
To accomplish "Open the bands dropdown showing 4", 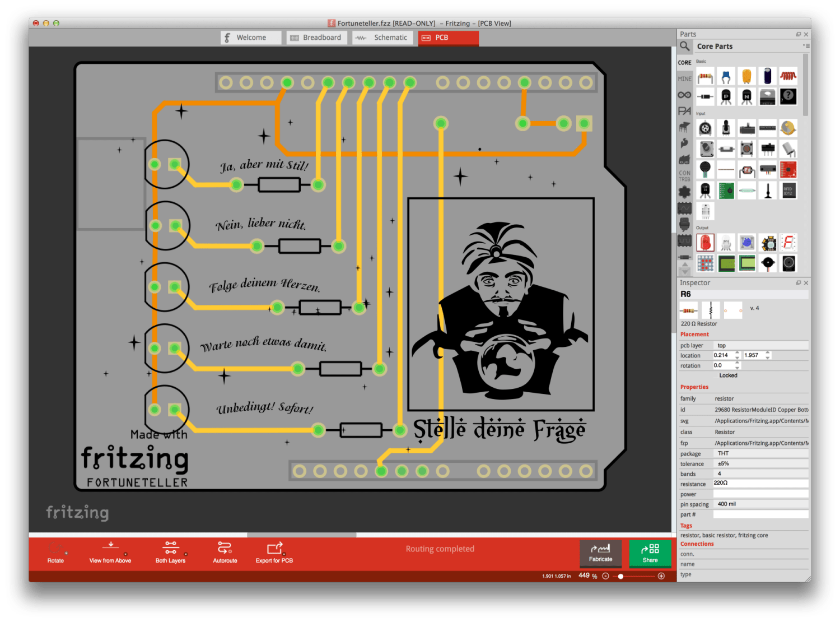I will pos(760,474).
